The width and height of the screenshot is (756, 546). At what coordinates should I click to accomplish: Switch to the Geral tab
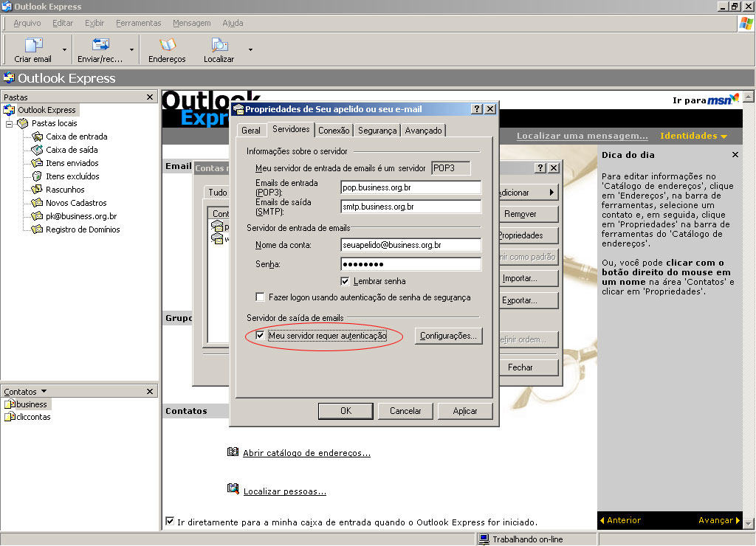(x=251, y=131)
